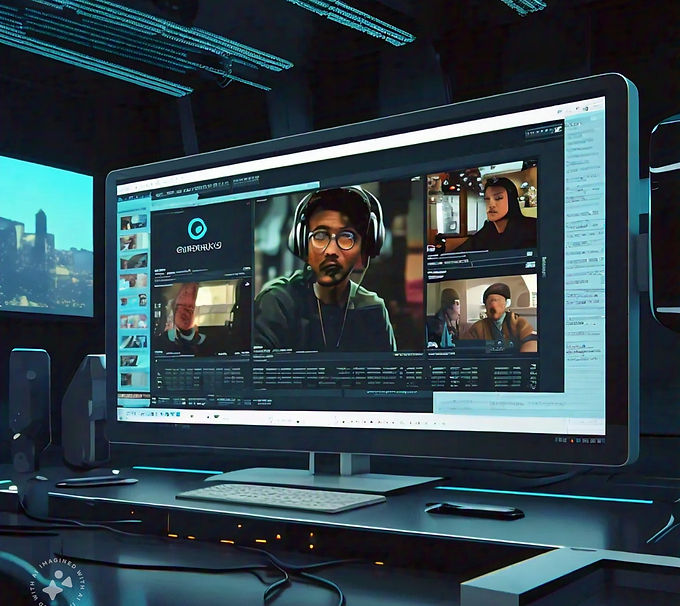This screenshot has height=606, width=680.
Task: Click the dark control box at app's upper-right corner
Action: pyautogui.click(x=544, y=132)
